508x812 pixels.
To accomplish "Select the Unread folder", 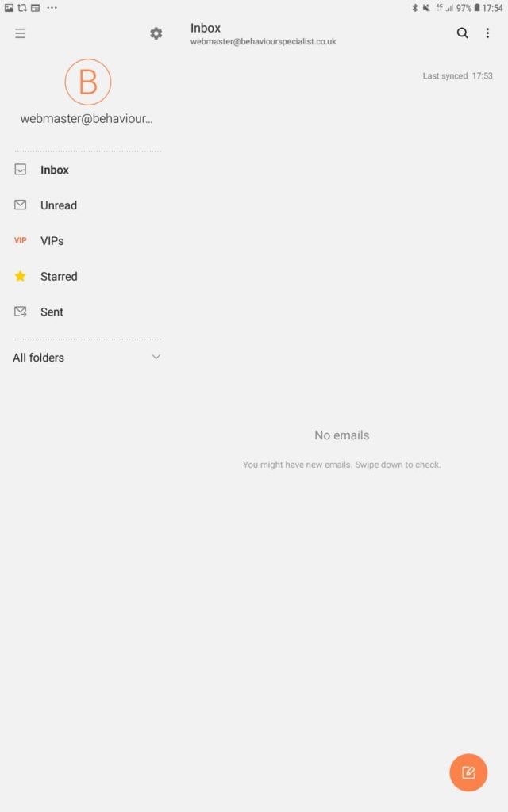I will (59, 205).
